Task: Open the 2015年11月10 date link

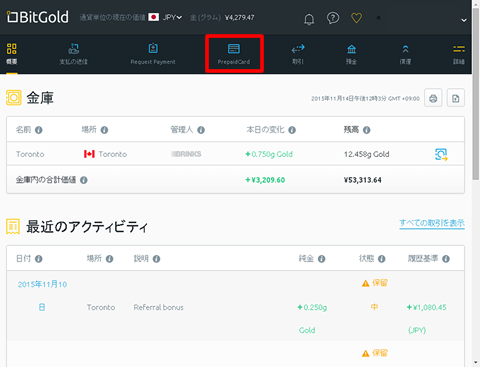Action: (x=42, y=284)
